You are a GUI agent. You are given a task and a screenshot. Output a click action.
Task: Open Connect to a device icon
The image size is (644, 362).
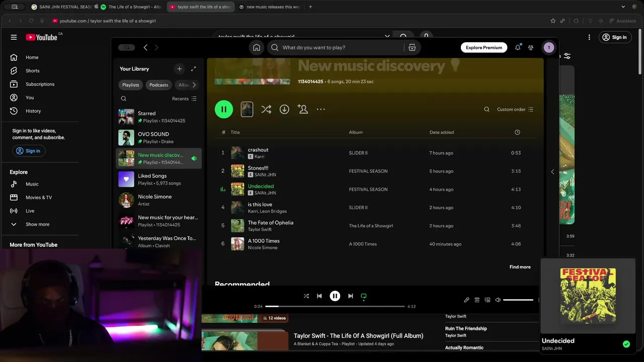488,300
